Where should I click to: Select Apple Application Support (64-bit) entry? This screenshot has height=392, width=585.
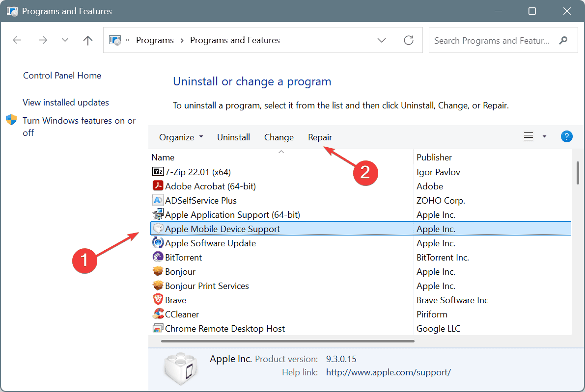(x=232, y=214)
